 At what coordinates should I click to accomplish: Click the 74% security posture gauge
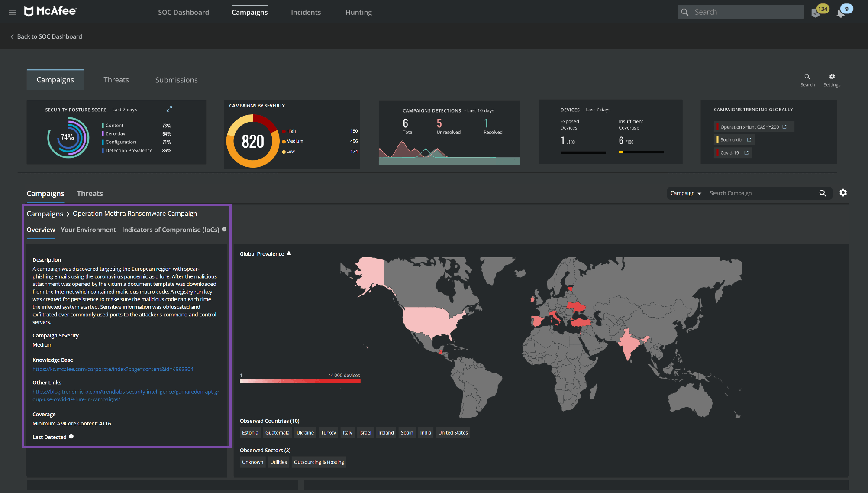(x=68, y=138)
